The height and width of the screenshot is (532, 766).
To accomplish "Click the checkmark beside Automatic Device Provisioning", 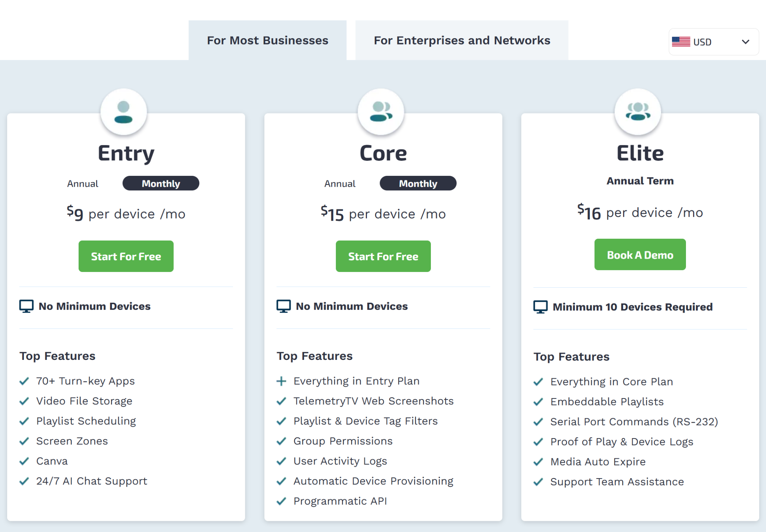I will tap(281, 481).
